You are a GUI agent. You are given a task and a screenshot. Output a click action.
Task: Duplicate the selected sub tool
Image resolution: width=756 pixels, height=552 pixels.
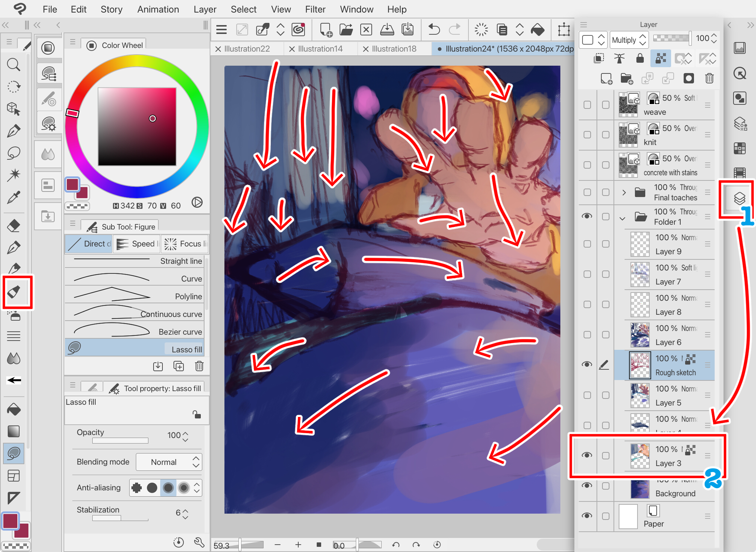coord(179,366)
